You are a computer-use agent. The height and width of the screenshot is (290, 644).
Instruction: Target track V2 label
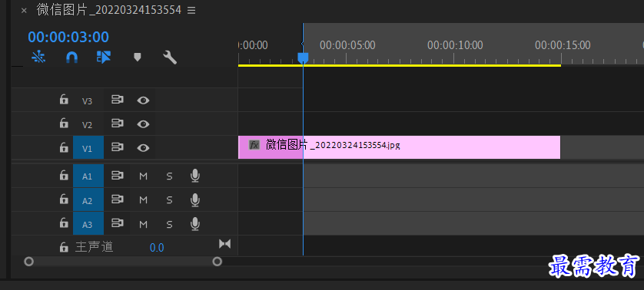tap(88, 125)
